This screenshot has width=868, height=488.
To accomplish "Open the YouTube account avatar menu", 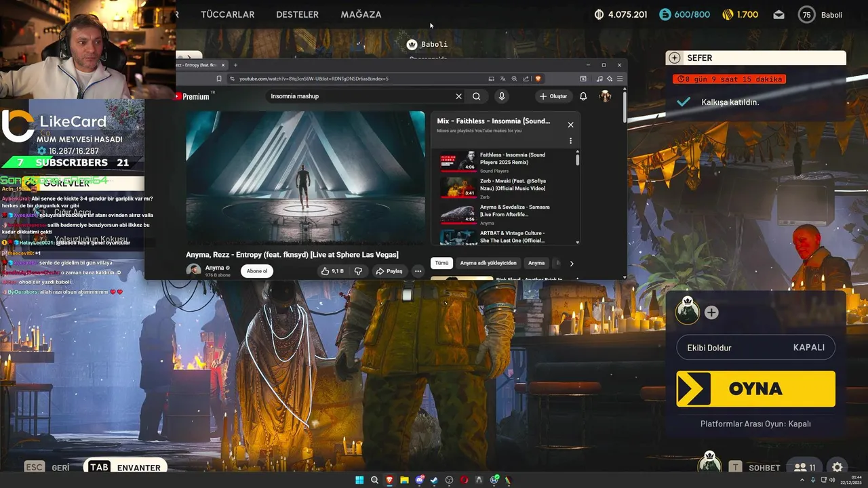I will pos(605,96).
